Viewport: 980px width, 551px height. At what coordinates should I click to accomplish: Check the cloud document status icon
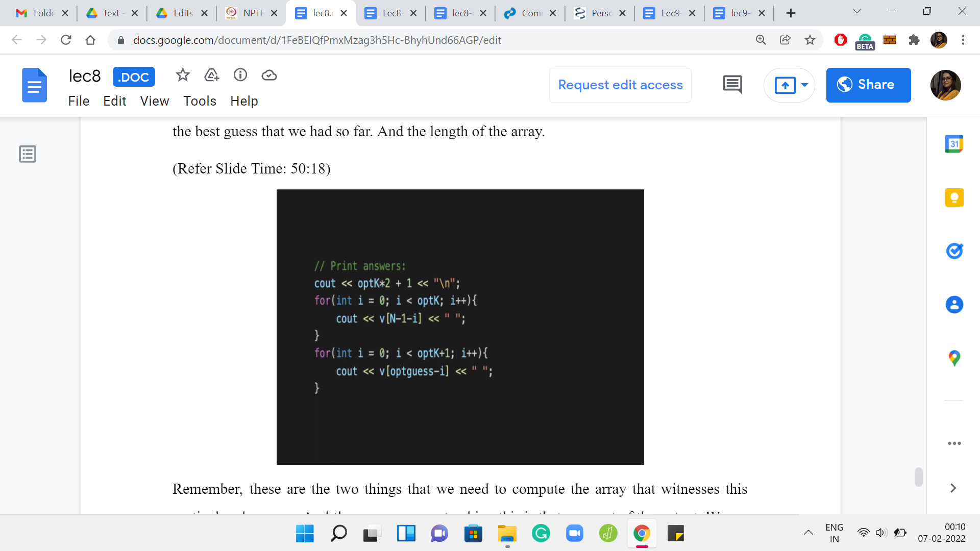269,76
